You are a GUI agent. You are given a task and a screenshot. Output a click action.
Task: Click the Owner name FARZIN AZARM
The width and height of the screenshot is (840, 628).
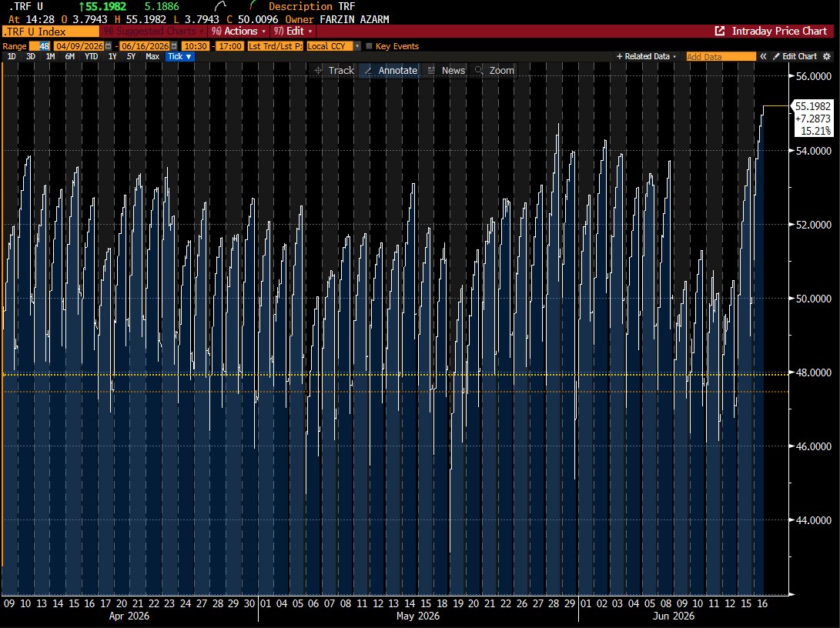click(355, 19)
